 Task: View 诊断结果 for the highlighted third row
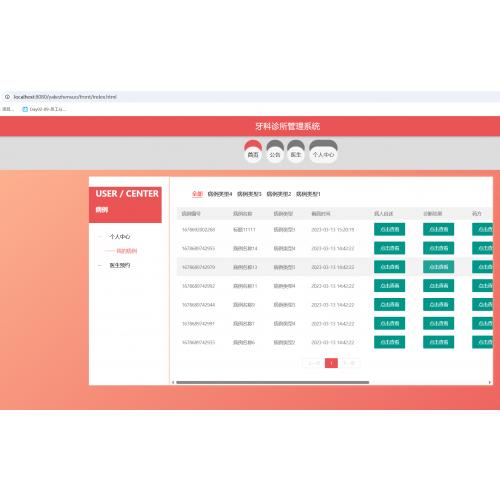[x=438, y=267]
